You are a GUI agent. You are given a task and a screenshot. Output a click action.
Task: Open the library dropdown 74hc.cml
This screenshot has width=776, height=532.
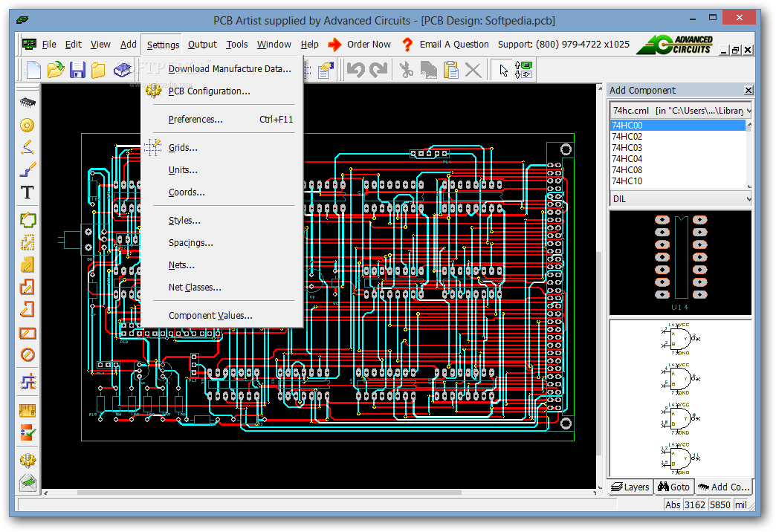click(680, 111)
